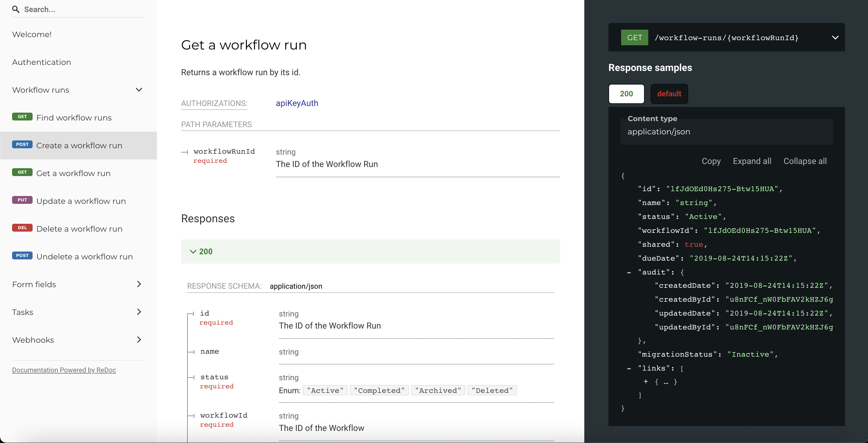Expand the hidden object inside the links array
This screenshot has height=443, width=868.
pyautogui.click(x=646, y=382)
